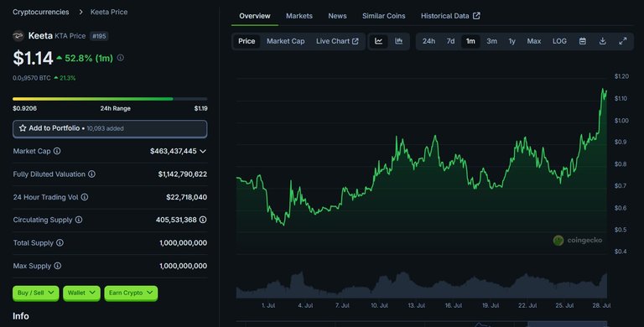Open the Buy / Sell dropdown
This screenshot has width=644, height=327.
tap(36, 293)
